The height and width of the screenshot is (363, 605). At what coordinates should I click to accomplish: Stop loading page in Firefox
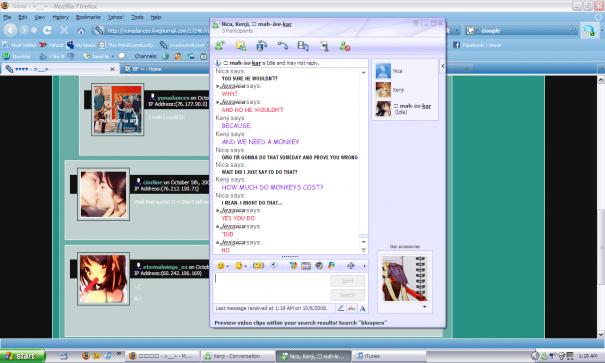tap(64, 30)
